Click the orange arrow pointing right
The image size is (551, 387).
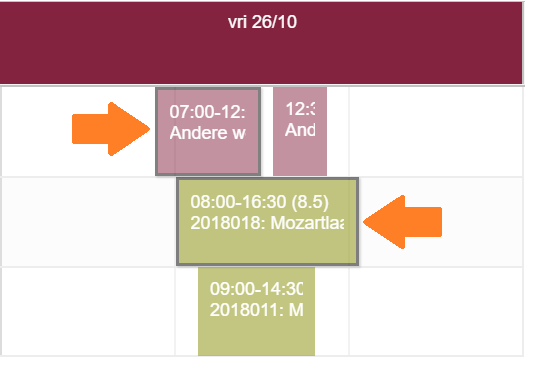111,129
